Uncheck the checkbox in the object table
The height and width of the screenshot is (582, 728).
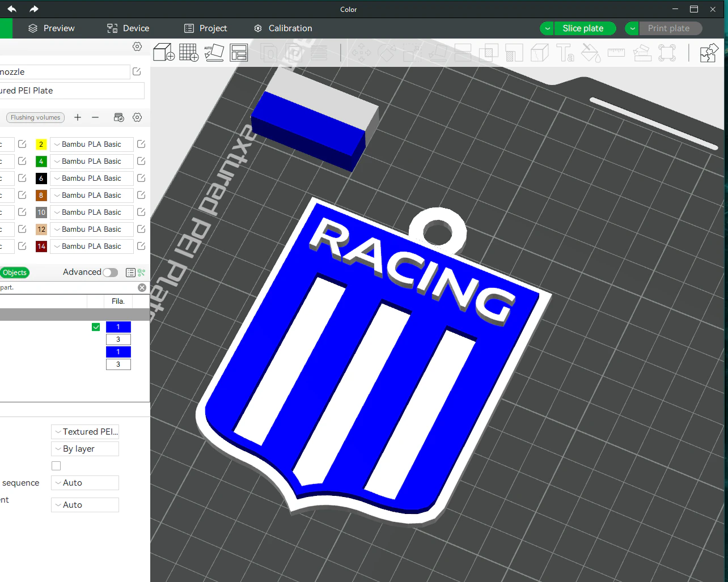[95, 326]
